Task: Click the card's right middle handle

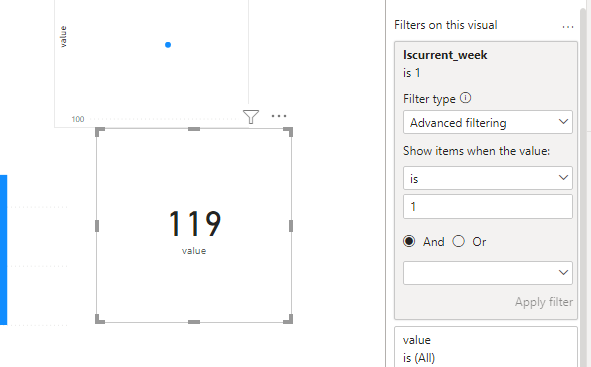Action: point(291,226)
